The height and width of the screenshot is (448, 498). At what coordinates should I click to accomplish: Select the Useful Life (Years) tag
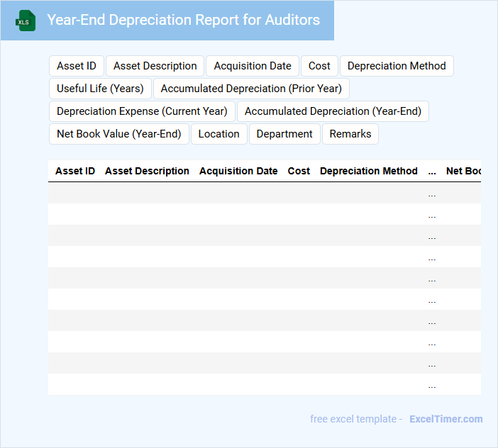pos(100,89)
